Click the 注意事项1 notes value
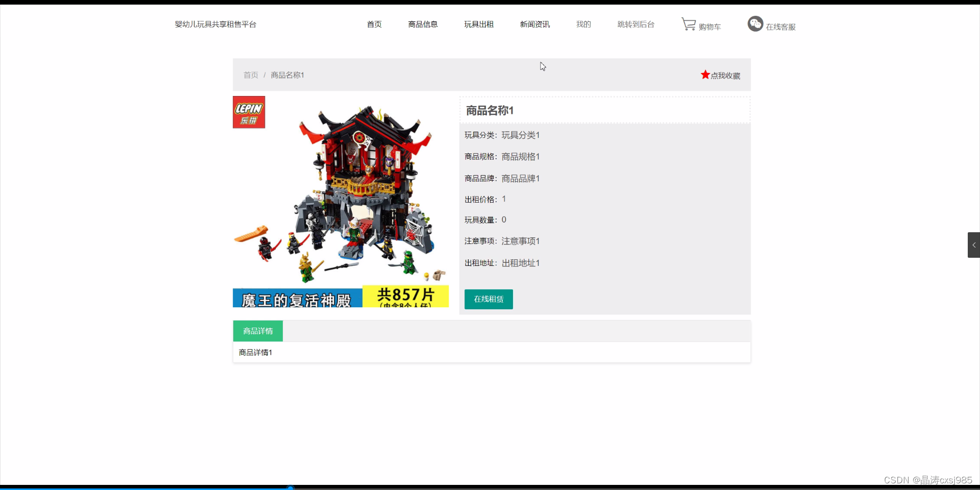The width and height of the screenshot is (980, 490). coord(521,241)
